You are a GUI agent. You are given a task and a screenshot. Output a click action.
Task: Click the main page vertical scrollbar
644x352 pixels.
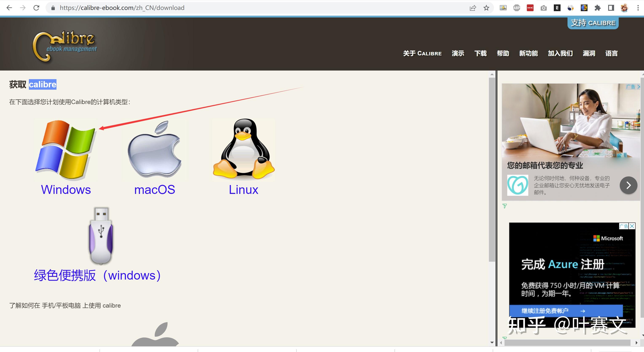coord(492,170)
